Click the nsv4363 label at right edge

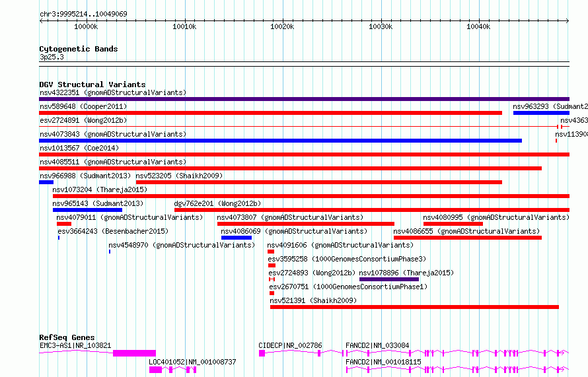click(x=573, y=120)
